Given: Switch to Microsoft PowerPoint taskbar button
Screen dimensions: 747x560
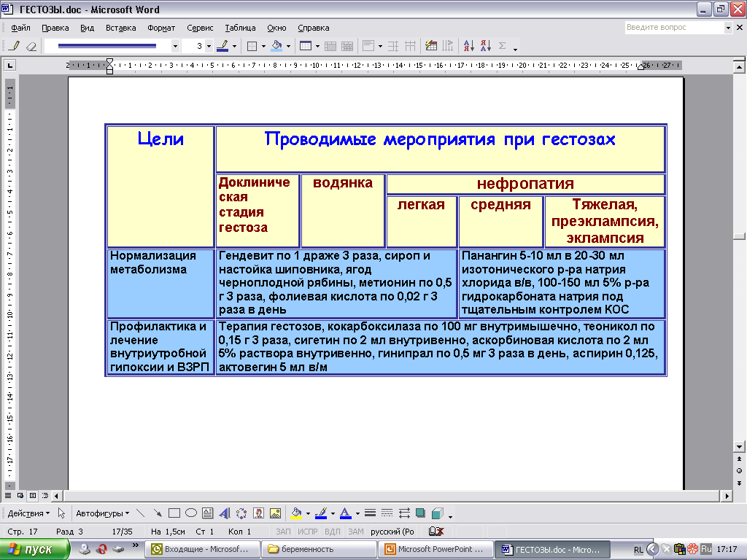Looking at the screenshot, I should tap(436, 549).
